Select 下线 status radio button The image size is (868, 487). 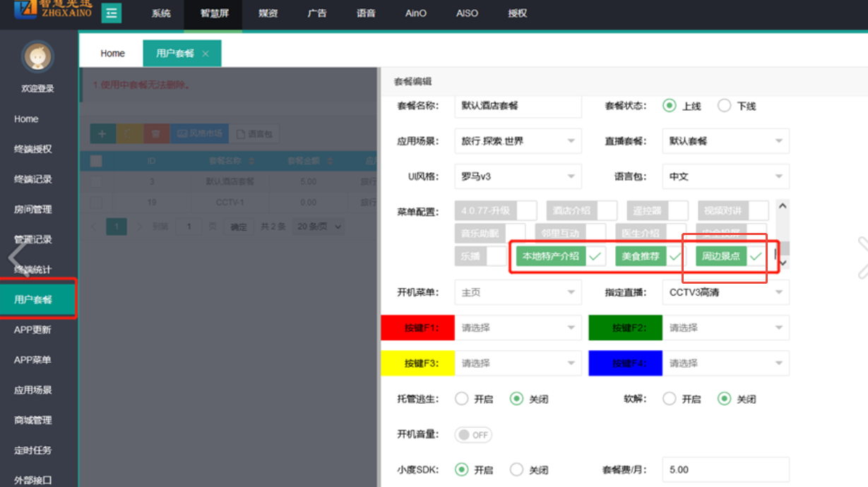coord(724,106)
